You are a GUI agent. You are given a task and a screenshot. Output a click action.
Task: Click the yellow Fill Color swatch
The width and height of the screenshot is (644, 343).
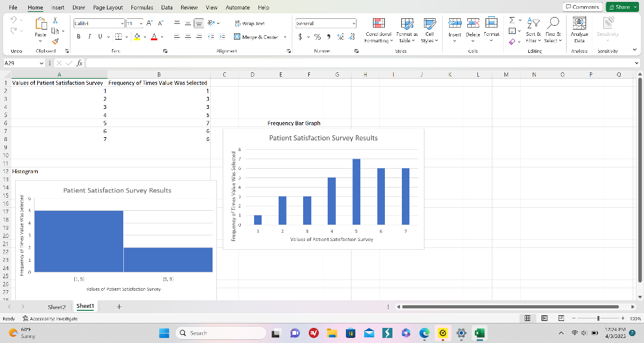tap(136, 37)
